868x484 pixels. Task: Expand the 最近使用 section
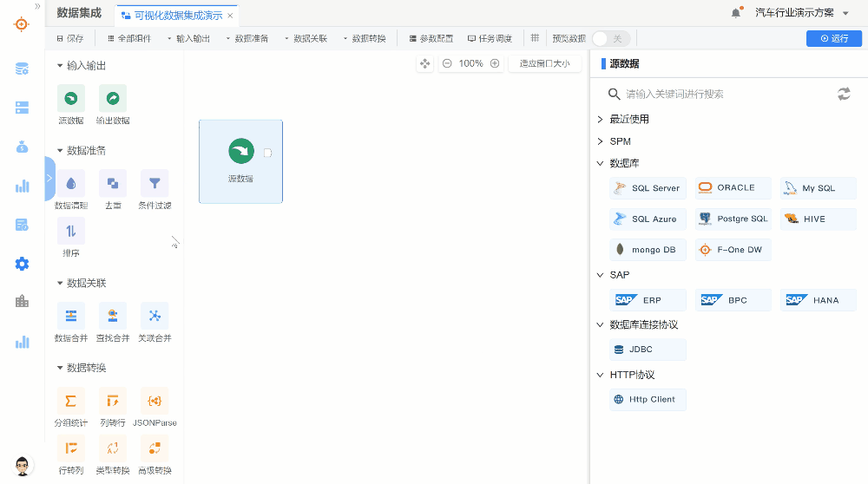coord(600,119)
